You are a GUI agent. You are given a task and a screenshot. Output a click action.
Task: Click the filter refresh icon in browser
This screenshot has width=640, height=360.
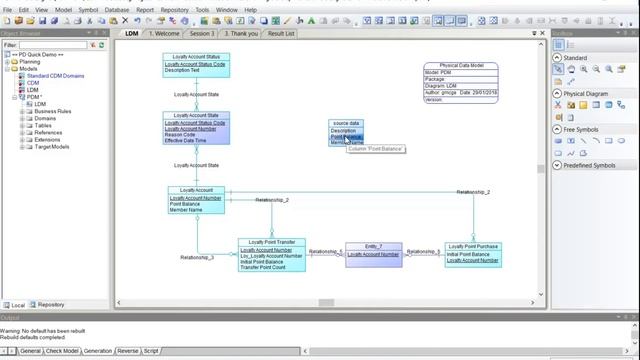[102, 45]
